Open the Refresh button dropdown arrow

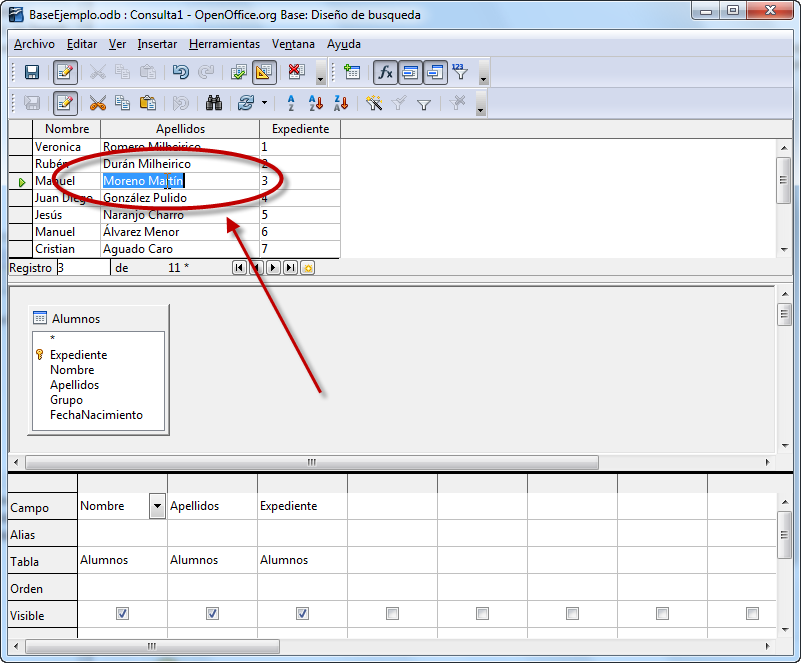point(264,103)
